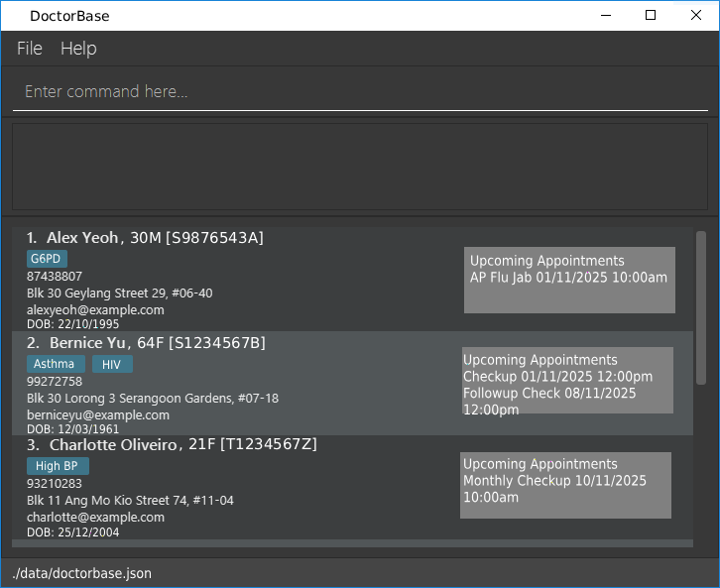The image size is (720, 588).
Task: Open the File menu
Action: click(30, 49)
